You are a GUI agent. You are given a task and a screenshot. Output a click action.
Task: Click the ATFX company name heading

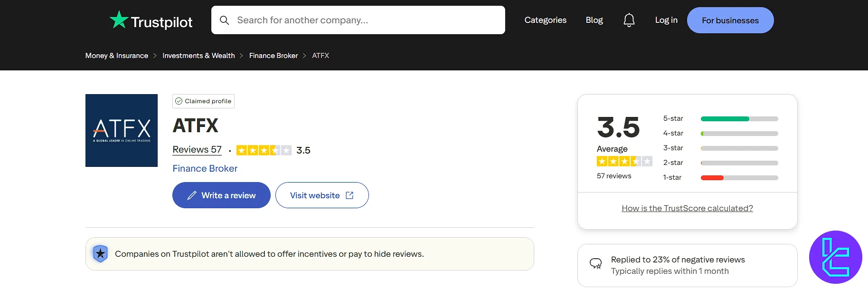click(x=195, y=126)
